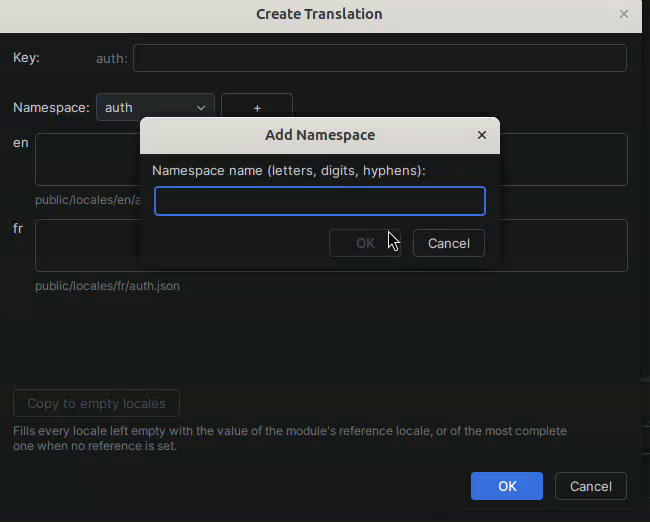Click the 'Key:' label
Image resolution: width=650 pixels, height=522 pixels.
(26, 58)
